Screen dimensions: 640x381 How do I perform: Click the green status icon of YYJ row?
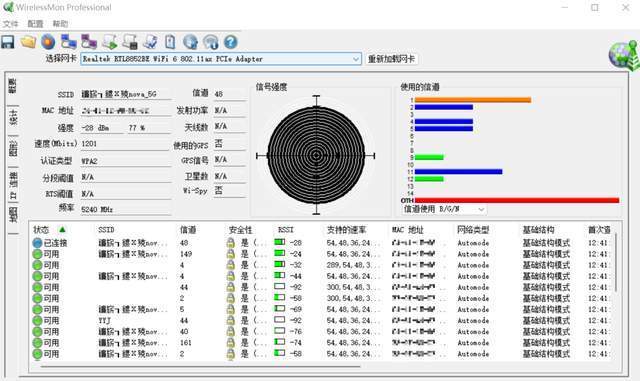click(x=37, y=321)
